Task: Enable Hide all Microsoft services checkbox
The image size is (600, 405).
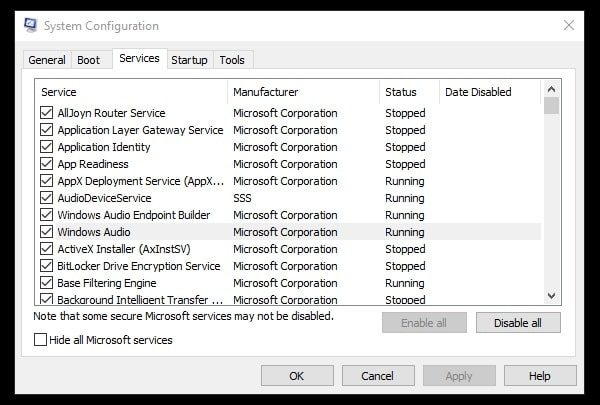Action: pos(40,340)
